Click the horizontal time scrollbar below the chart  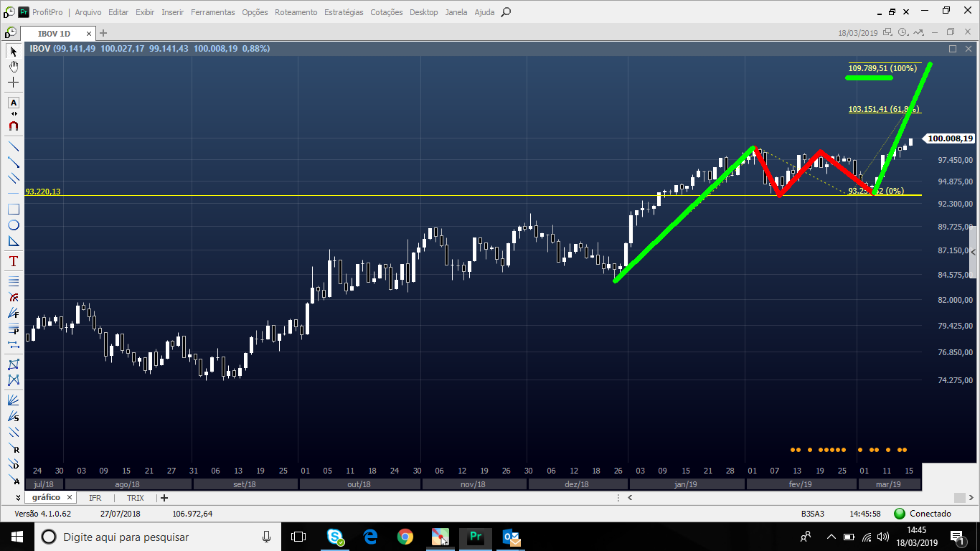789,497
